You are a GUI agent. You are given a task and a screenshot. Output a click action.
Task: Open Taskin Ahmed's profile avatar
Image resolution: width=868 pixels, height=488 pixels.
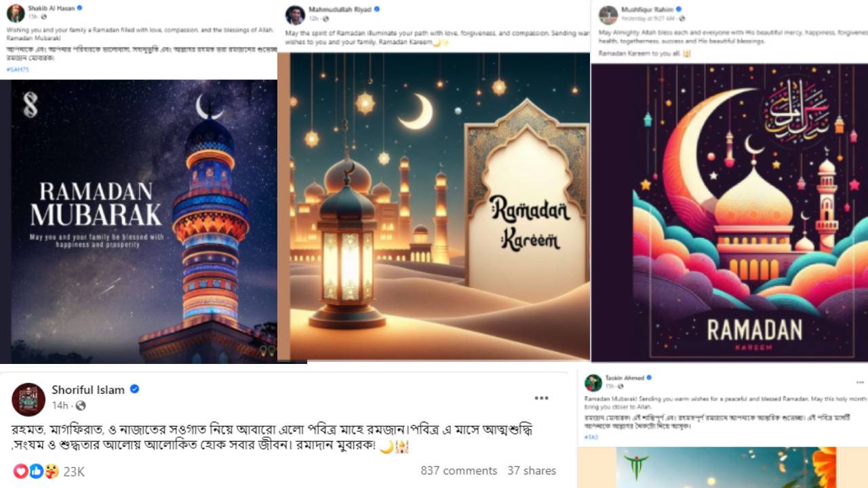593,382
